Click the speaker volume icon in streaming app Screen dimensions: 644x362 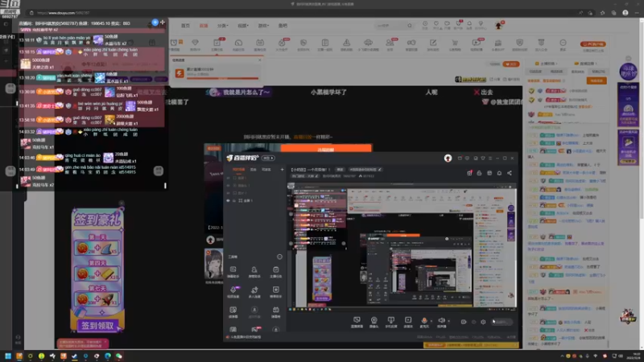(441, 320)
